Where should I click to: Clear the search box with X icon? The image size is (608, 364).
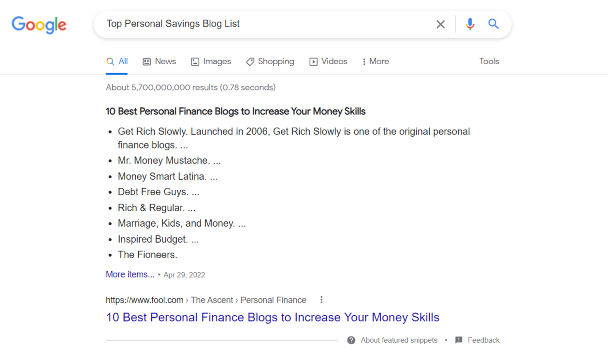pos(440,24)
